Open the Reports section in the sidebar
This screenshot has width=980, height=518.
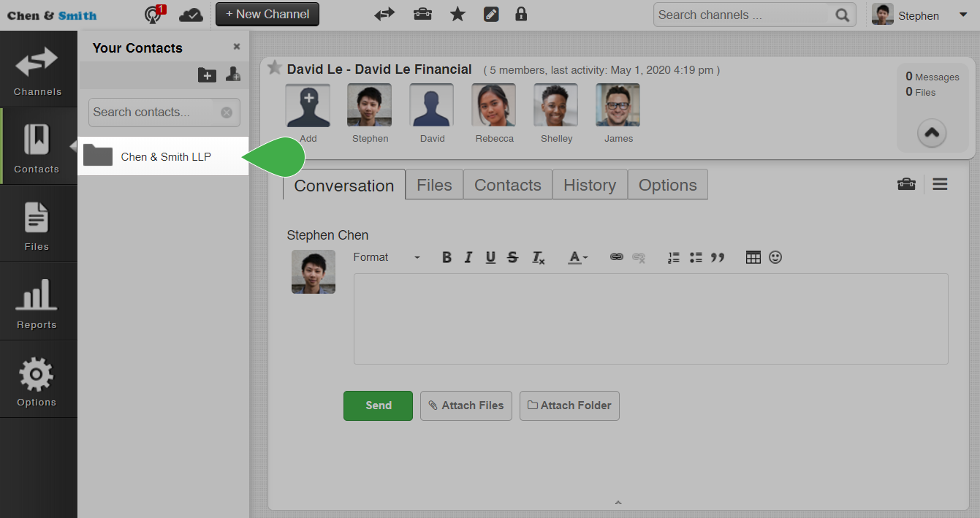click(37, 301)
